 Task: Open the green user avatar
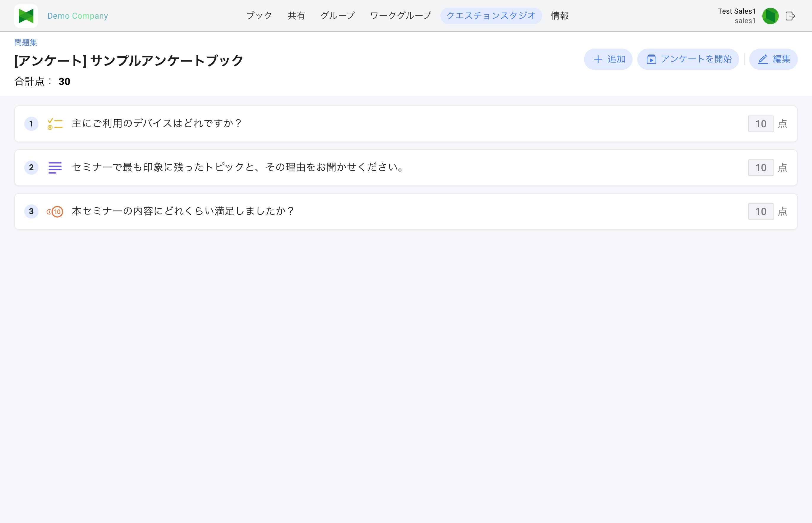click(x=770, y=16)
